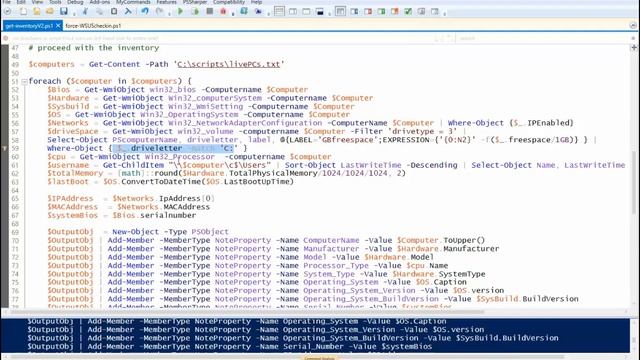This screenshot has width=640, height=360.
Task: Click 'Win32_Processor' on line 60
Action: tap(180, 157)
